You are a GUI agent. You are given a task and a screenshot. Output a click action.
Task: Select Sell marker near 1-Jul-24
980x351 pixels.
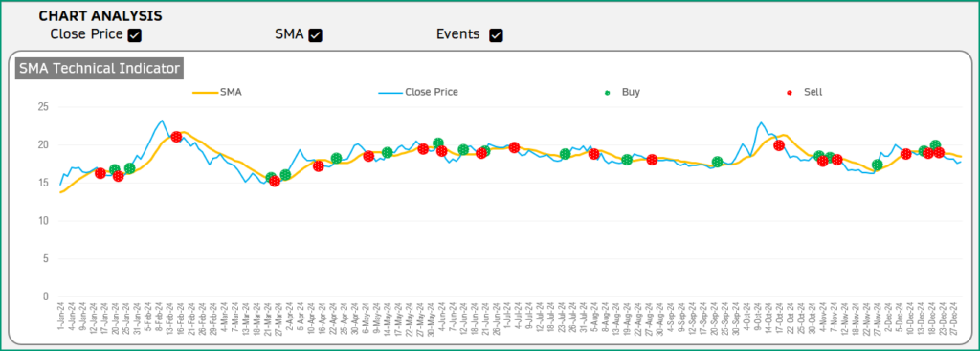click(514, 147)
